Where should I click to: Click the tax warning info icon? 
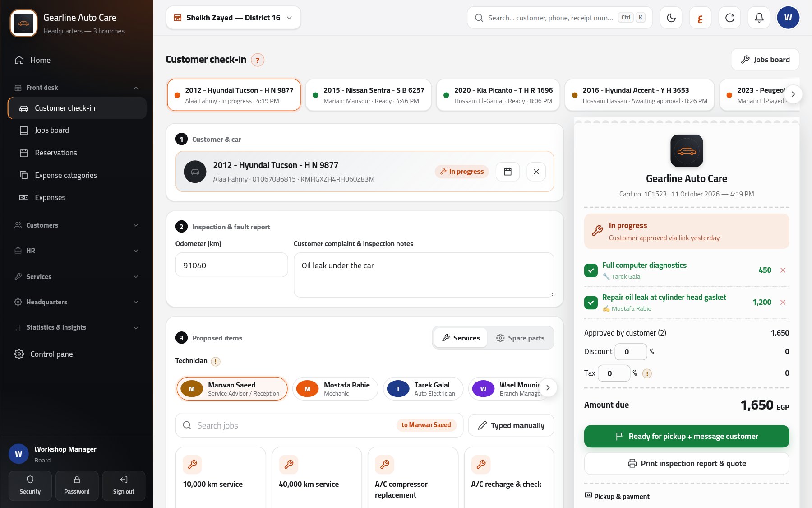pyautogui.click(x=646, y=373)
